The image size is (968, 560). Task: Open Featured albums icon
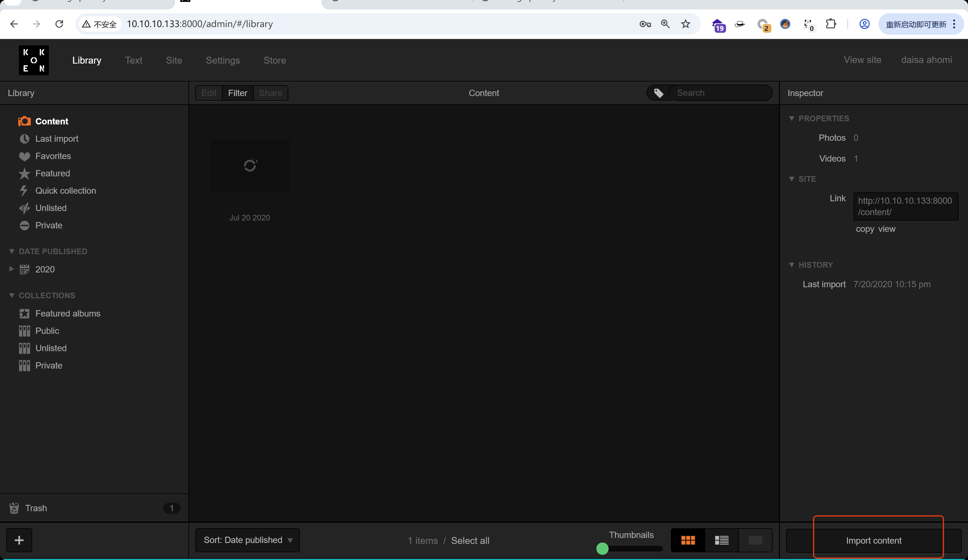click(x=24, y=314)
